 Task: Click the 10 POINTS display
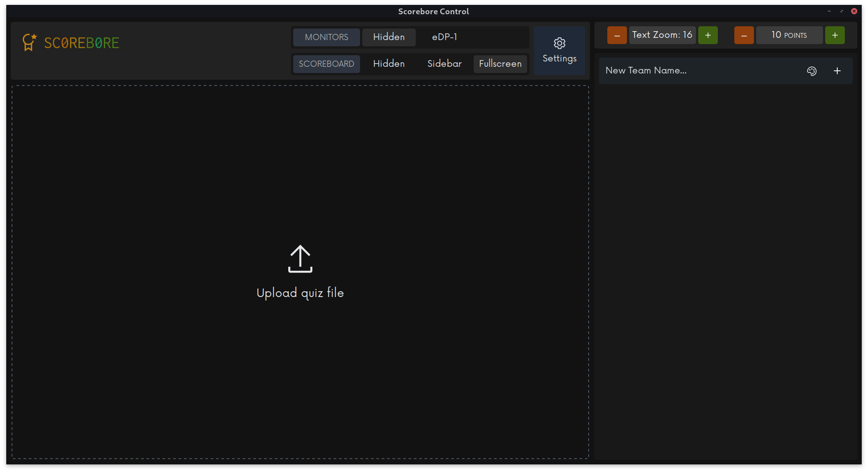(789, 35)
